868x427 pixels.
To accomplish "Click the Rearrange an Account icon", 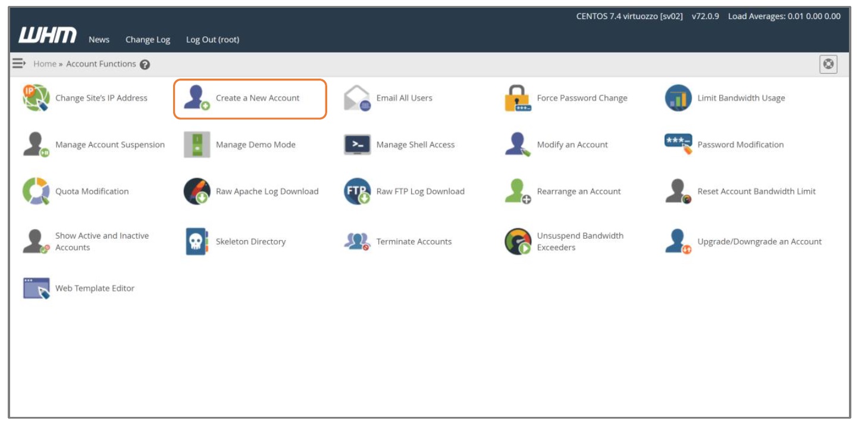I will point(518,192).
